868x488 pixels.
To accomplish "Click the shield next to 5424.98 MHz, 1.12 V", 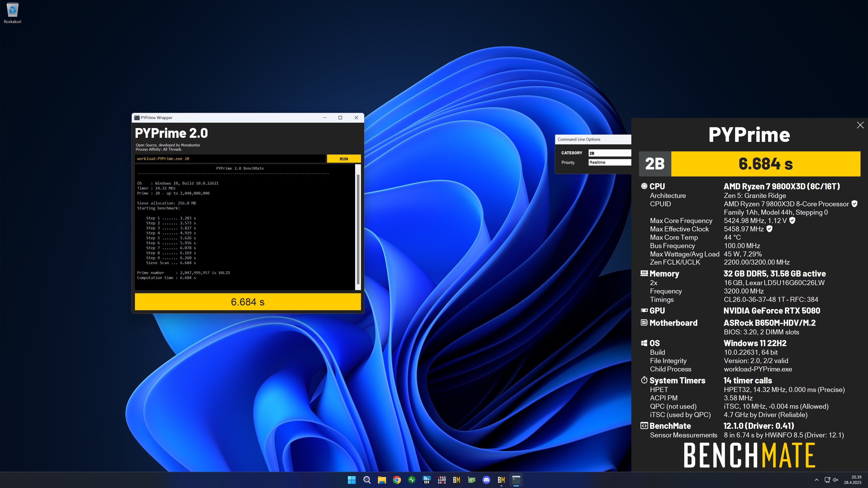I will 792,220.
